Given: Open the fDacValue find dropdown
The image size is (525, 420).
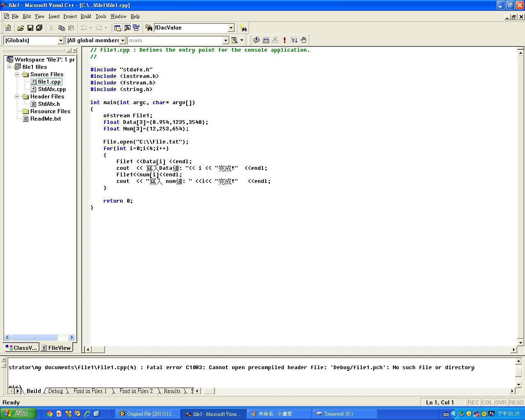Looking at the screenshot, I should click(231, 28).
